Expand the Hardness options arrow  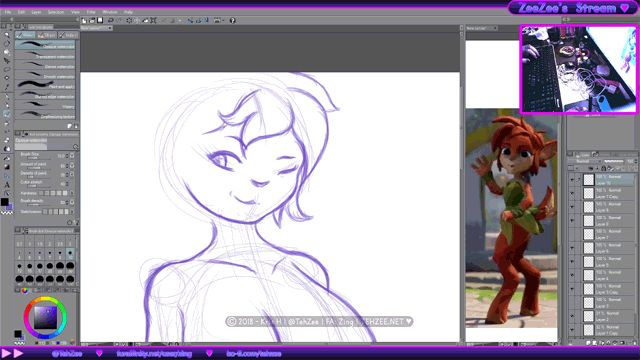tap(72, 193)
